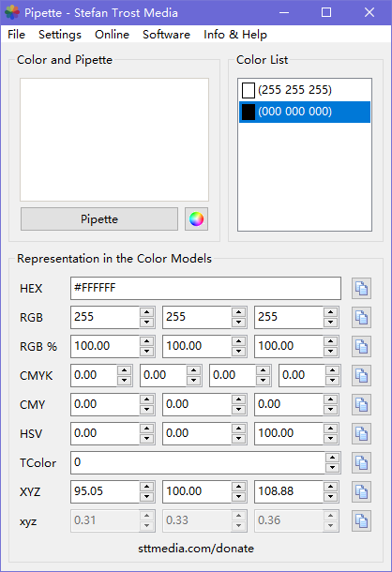Viewport: 392px width, 572px height.
Task: Increase the HSV third value stepper
Action: point(331,429)
